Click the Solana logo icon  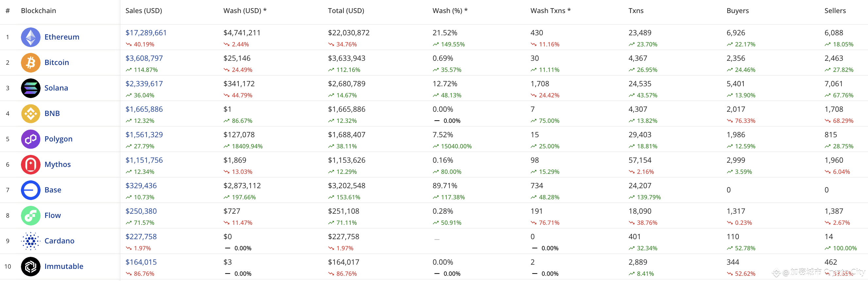31,88
